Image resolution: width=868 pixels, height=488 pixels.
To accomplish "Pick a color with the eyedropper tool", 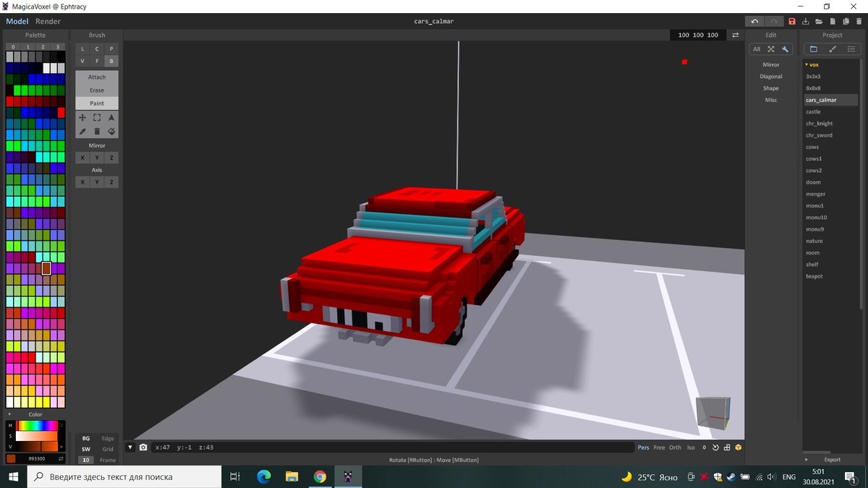I will pyautogui.click(x=82, y=132).
